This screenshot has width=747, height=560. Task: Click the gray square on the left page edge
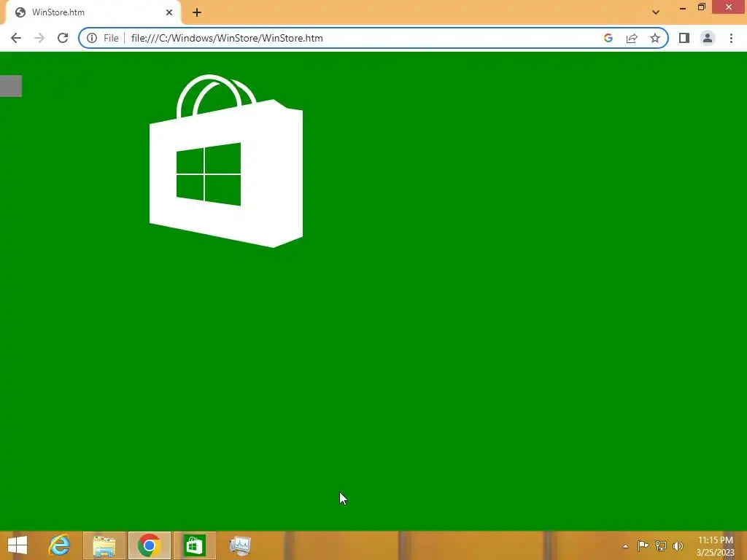pyautogui.click(x=10, y=86)
